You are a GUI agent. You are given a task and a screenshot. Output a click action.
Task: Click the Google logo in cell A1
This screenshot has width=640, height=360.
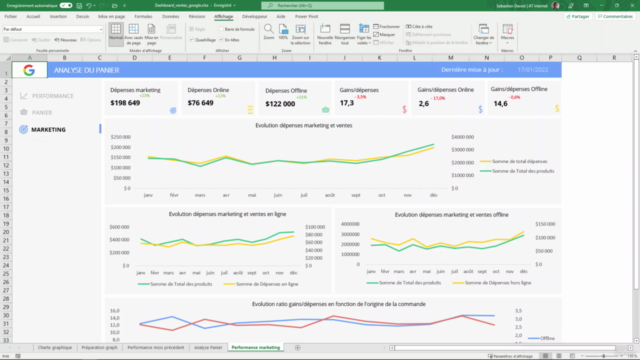(x=29, y=70)
